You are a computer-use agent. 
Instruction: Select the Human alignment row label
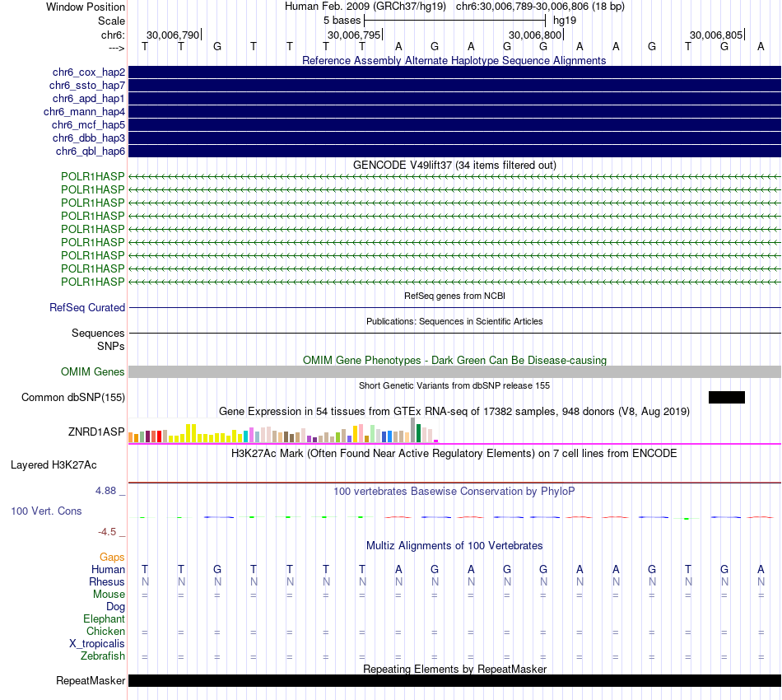click(108, 570)
